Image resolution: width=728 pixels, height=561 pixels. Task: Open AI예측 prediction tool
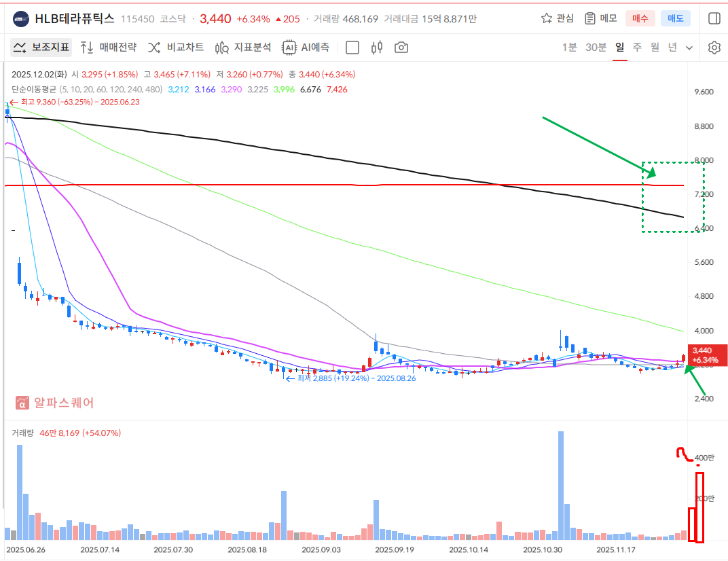pyautogui.click(x=306, y=48)
